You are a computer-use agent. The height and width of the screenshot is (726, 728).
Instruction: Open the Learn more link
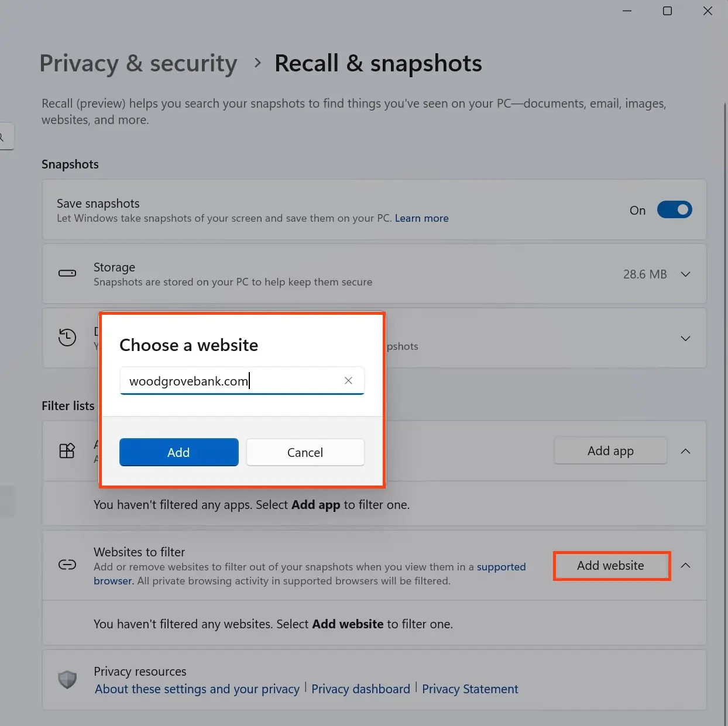pyautogui.click(x=421, y=218)
